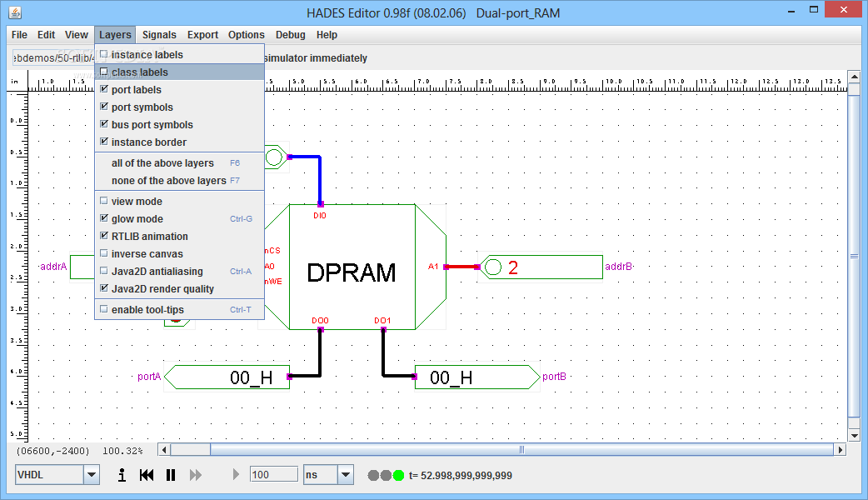The width and height of the screenshot is (868, 500).
Task: Click the A1 port label on DPRAM
Action: 433,267
